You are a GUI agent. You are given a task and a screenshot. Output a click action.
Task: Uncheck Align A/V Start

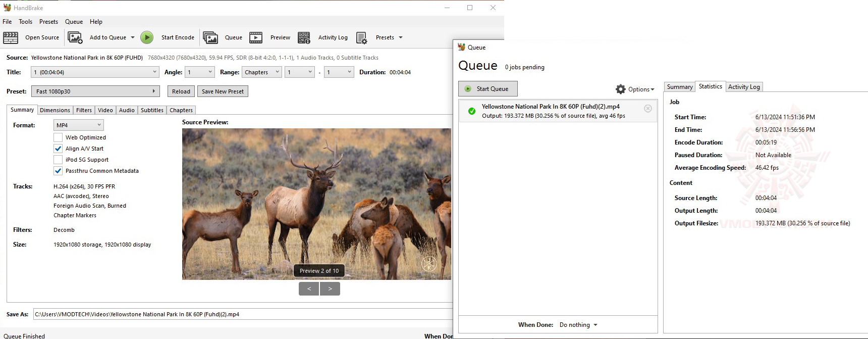coord(58,149)
